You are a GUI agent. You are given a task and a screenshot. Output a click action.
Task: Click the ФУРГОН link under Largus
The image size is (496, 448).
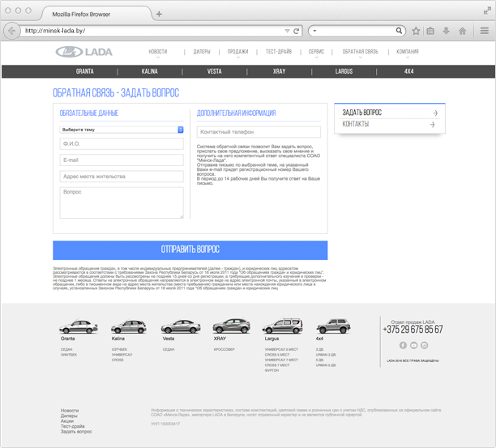tap(272, 370)
